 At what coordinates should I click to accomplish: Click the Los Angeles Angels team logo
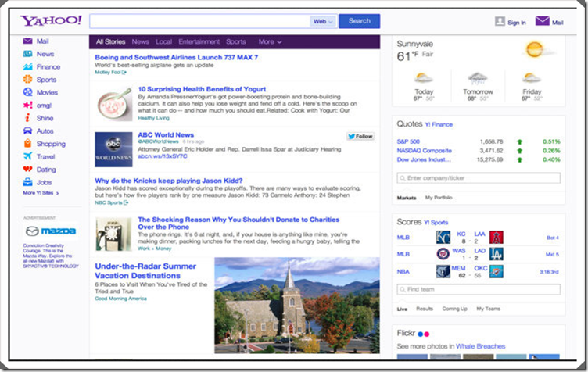[x=497, y=238]
